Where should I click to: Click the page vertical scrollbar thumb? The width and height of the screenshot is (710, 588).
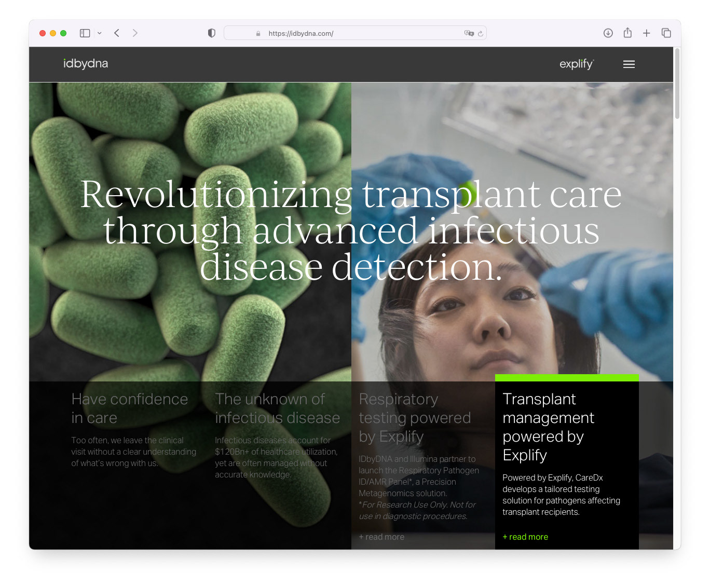click(677, 84)
